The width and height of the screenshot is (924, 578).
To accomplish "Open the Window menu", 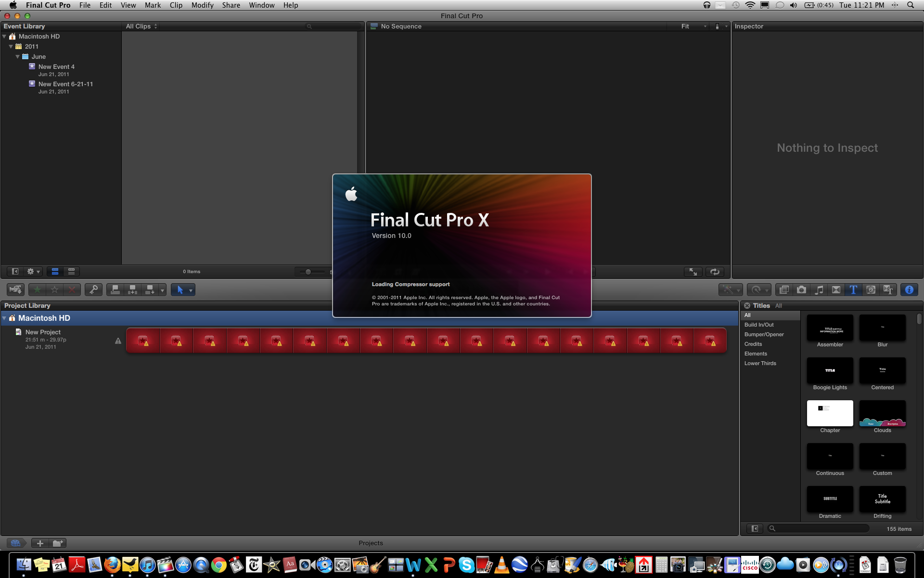I will [261, 5].
